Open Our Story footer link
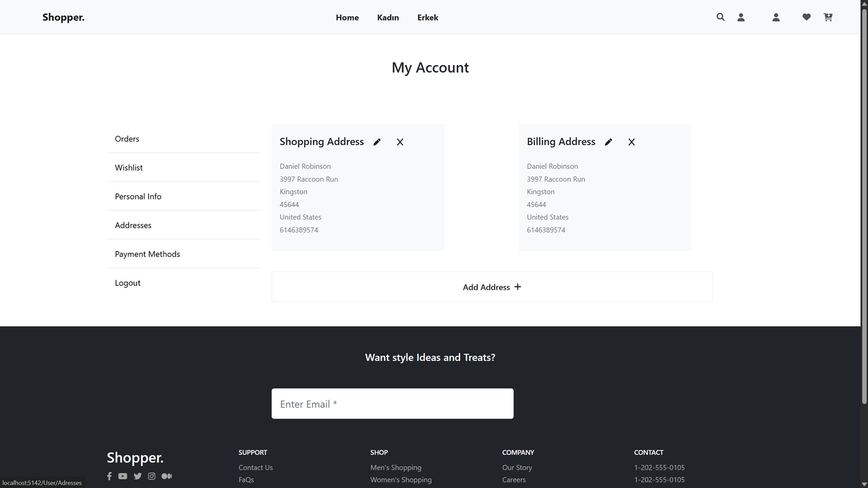 (x=517, y=467)
